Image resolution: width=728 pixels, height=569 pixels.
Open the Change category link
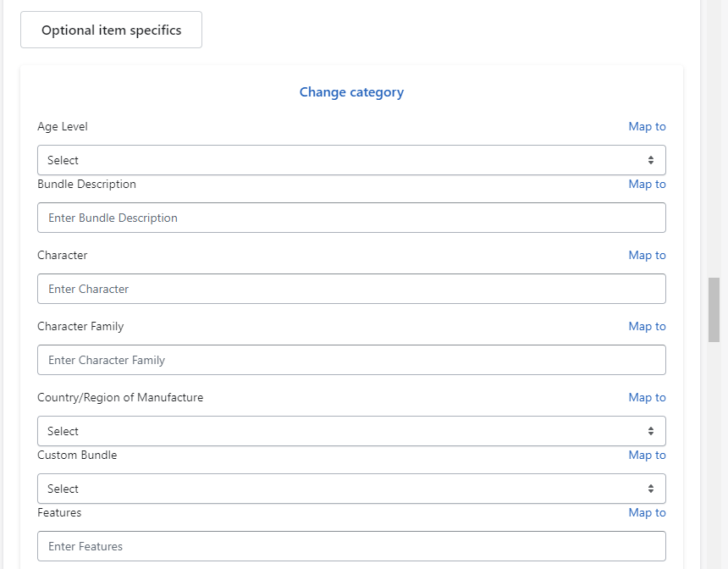click(x=351, y=92)
